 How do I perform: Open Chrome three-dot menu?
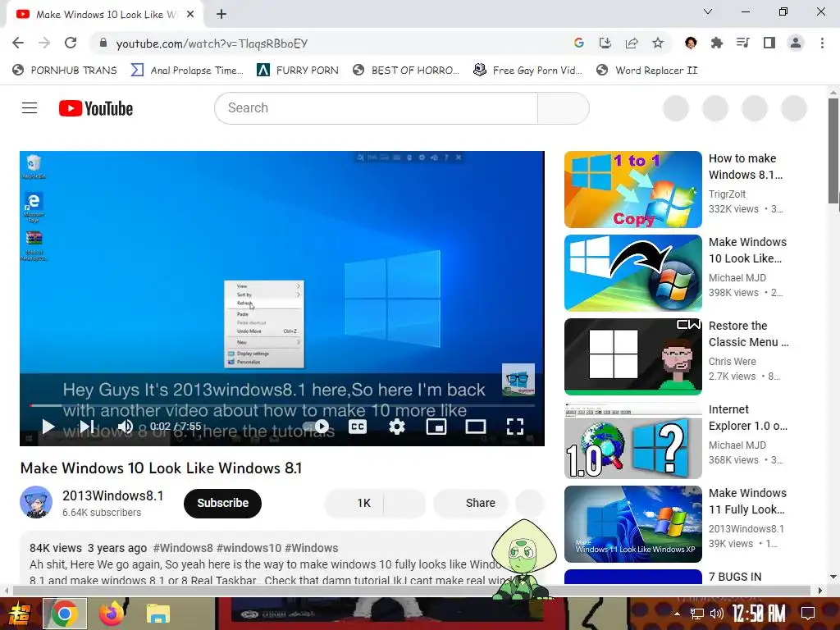[x=822, y=43]
